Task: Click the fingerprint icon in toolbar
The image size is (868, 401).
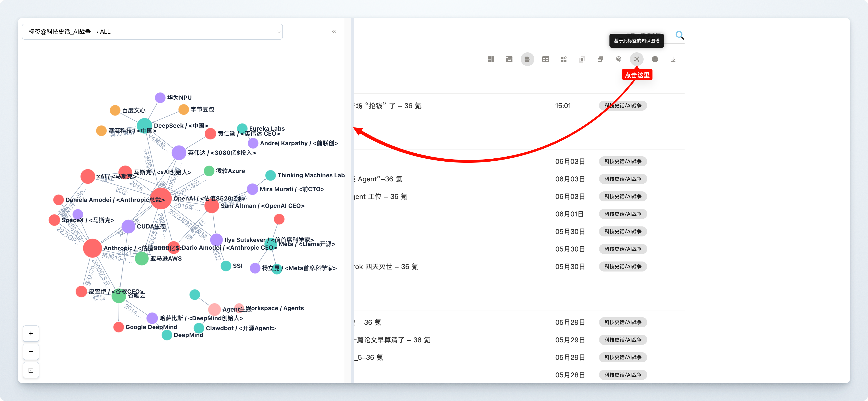Action: (x=618, y=59)
